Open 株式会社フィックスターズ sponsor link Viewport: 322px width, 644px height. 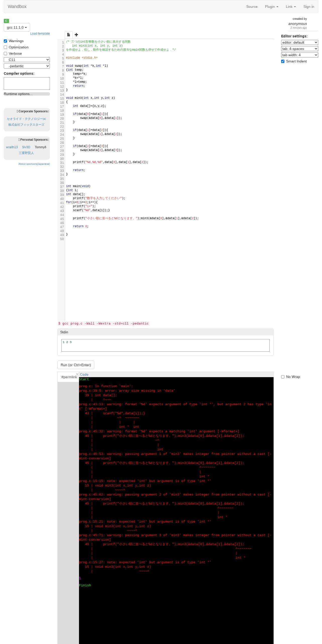[26, 125]
